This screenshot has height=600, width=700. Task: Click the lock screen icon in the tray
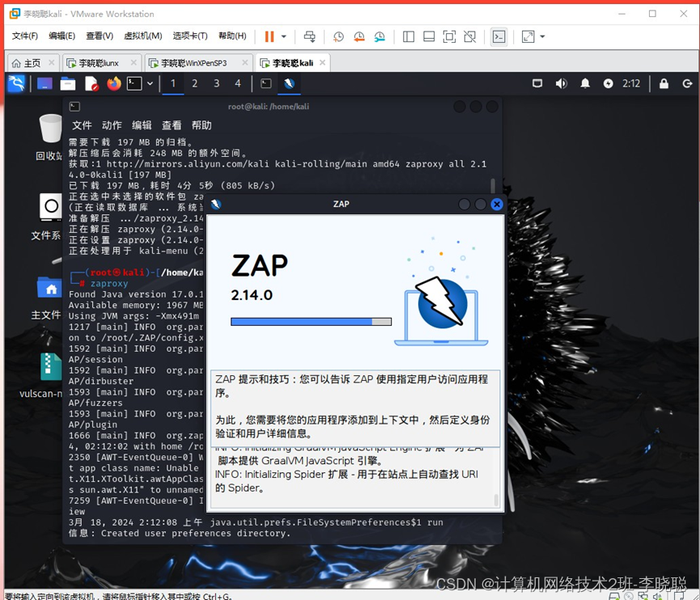click(x=664, y=83)
